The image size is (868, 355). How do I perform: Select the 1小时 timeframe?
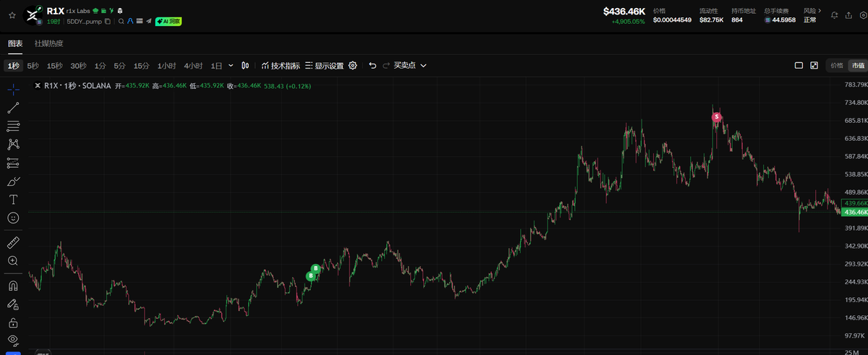click(x=166, y=66)
